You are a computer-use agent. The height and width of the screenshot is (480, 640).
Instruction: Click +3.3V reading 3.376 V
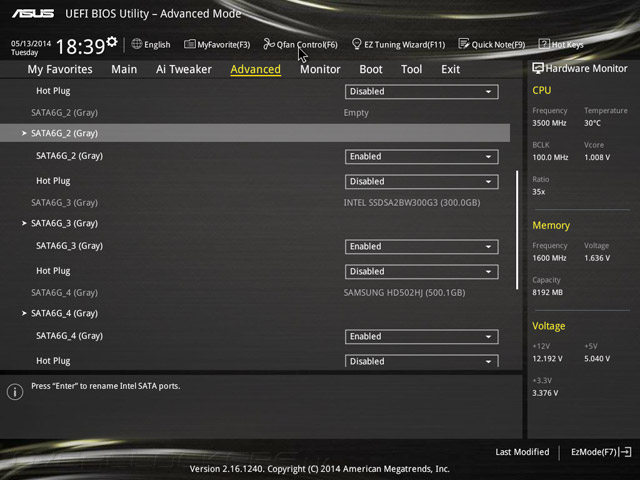(545, 393)
